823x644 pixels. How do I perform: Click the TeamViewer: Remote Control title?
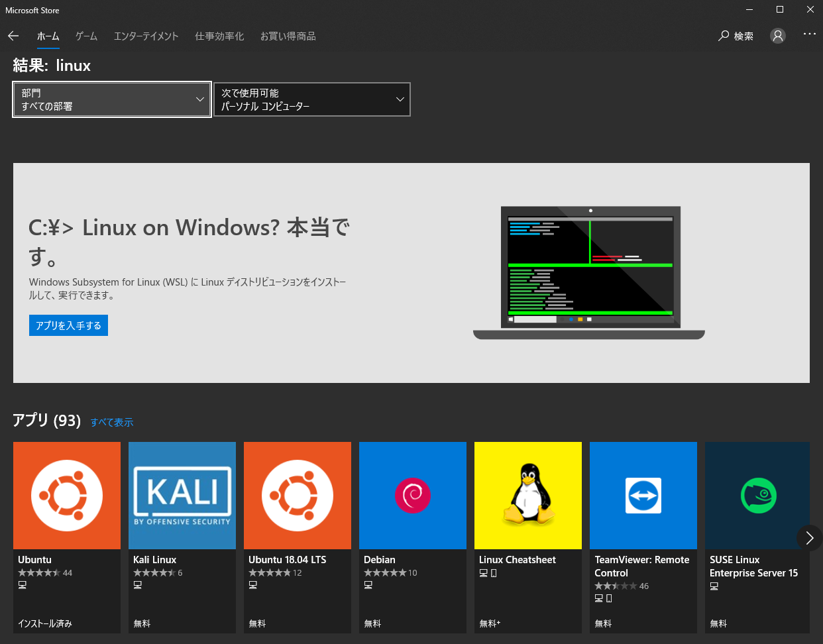642,566
